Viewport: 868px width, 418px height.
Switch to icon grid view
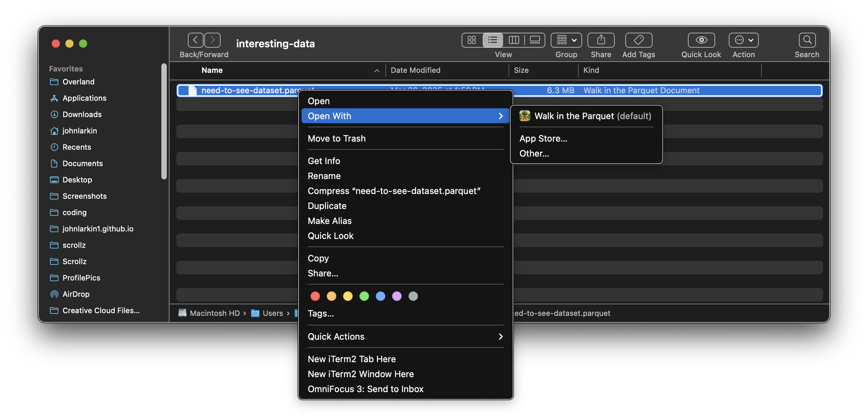pos(472,40)
